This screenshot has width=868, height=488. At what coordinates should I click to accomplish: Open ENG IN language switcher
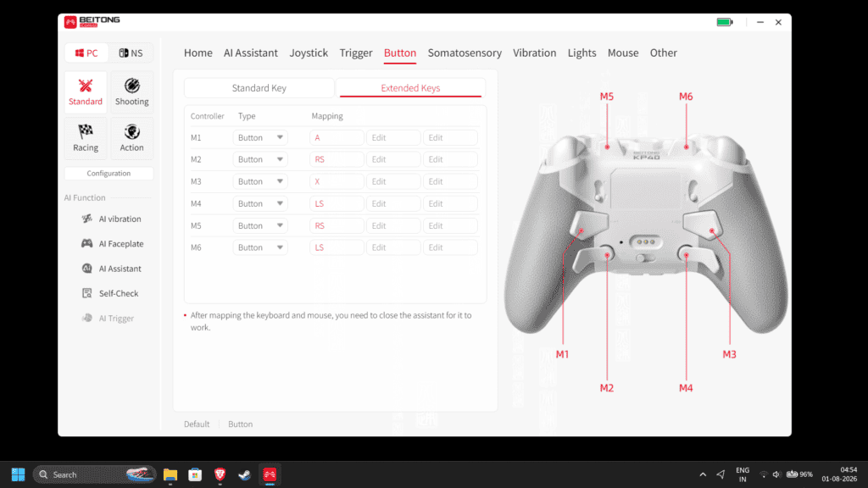point(743,474)
